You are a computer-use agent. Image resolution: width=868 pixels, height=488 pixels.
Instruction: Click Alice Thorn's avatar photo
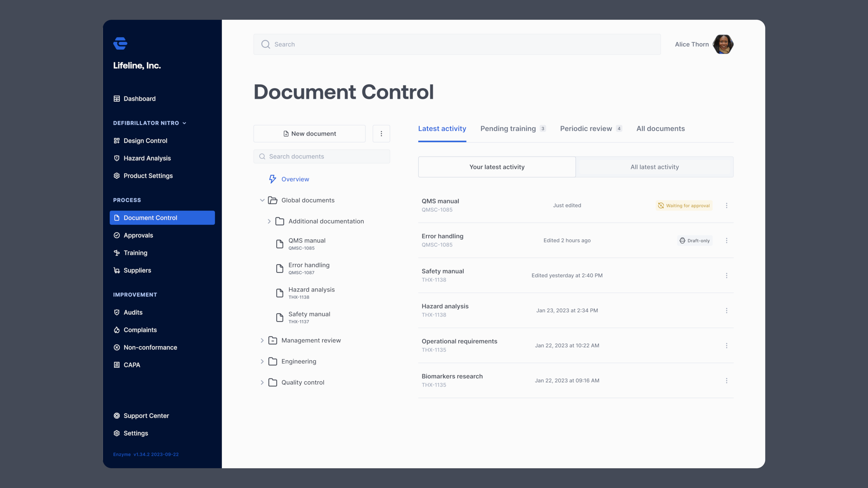[x=723, y=45]
